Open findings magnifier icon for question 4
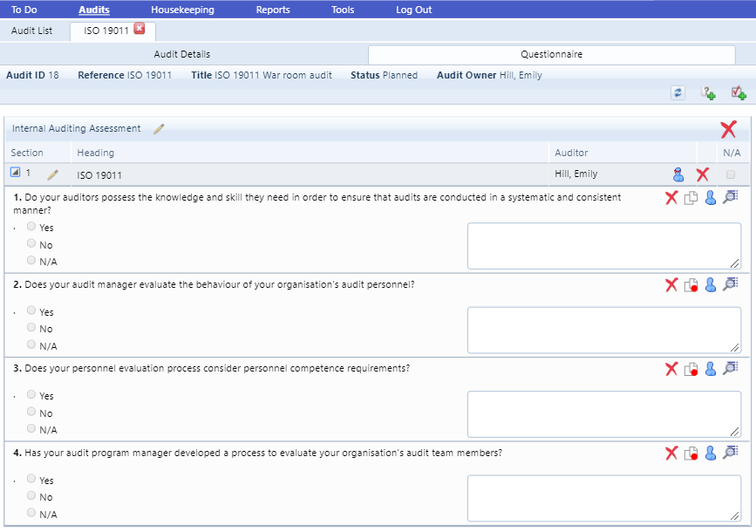Image resolution: width=756 pixels, height=532 pixels. 731,453
